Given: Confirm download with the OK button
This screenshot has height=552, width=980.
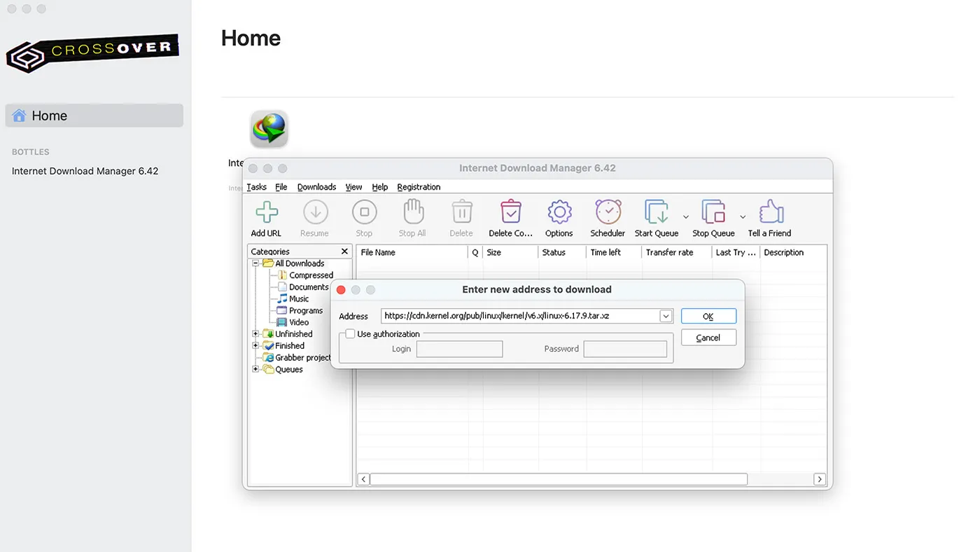Looking at the screenshot, I should pos(708,316).
